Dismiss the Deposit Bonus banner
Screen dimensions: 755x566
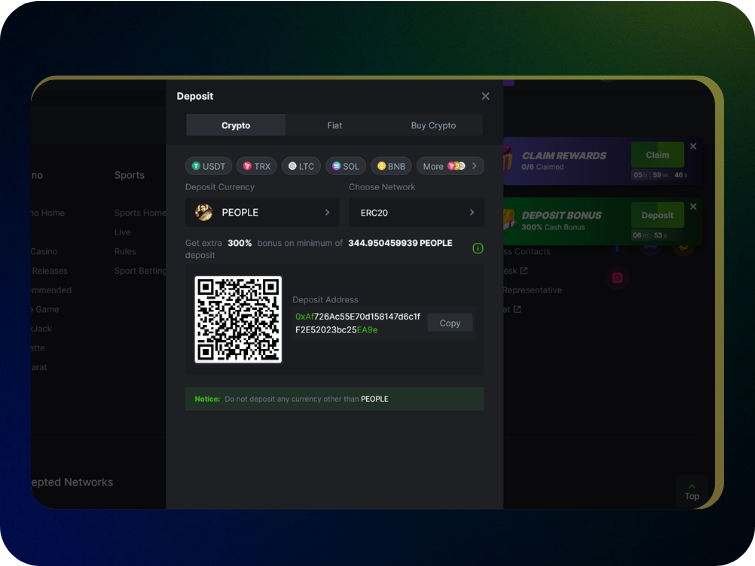tap(693, 206)
